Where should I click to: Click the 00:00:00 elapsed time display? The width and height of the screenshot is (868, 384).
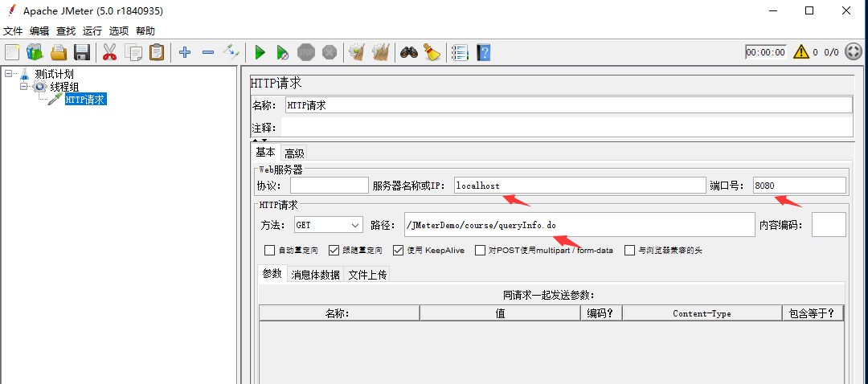[766, 52]
